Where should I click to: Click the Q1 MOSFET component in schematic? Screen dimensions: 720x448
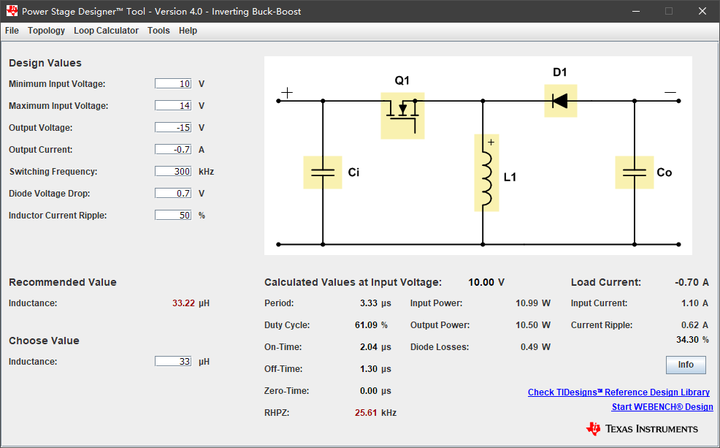403,116
